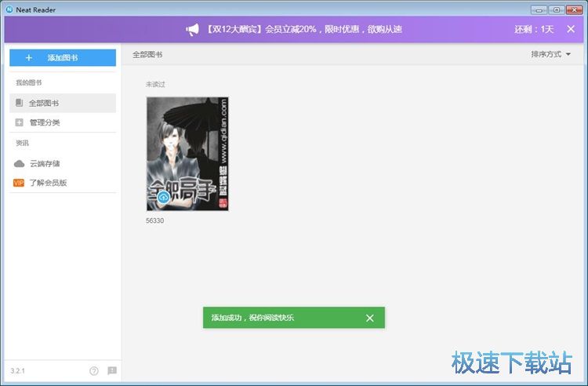Minimize the Neat Reader window

coord(539,9)
